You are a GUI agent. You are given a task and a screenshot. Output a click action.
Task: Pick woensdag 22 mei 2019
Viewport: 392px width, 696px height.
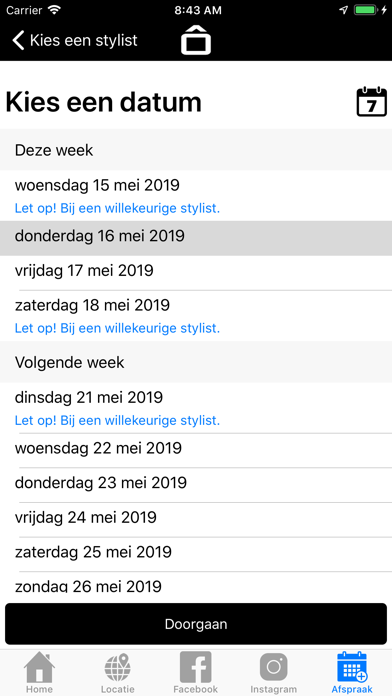[196, 450]
